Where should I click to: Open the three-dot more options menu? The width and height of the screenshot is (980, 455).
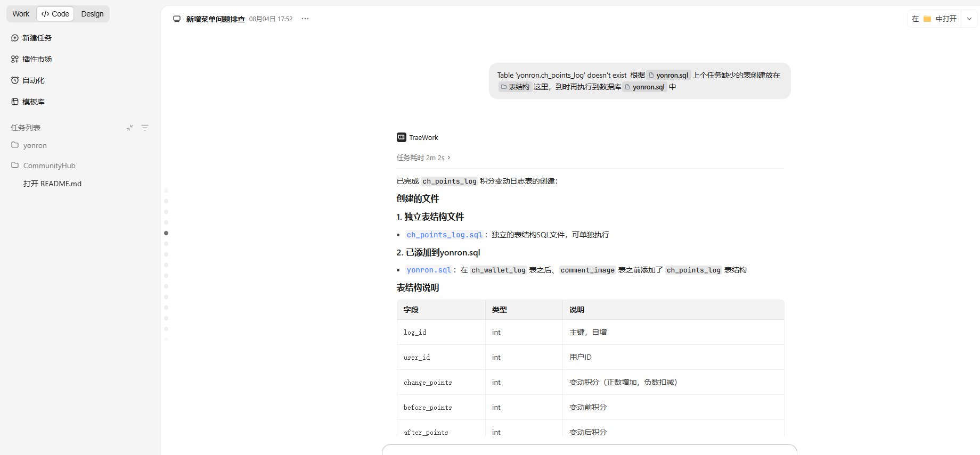click(305, 19)
